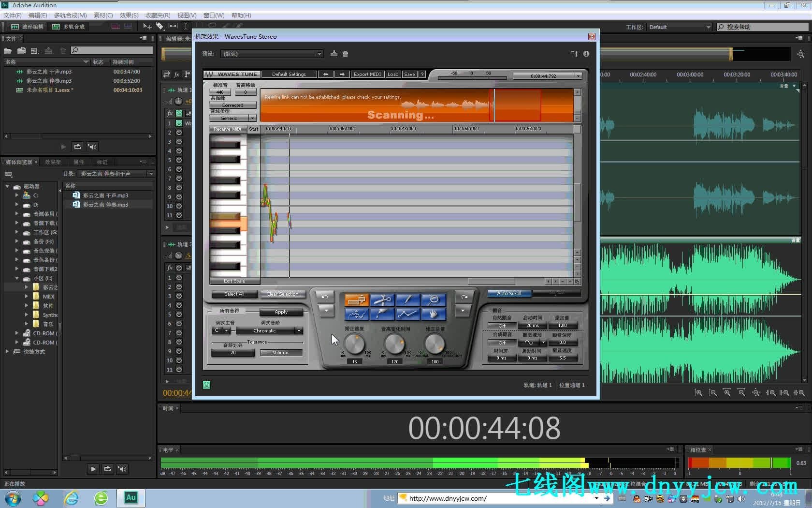The height and width of the screenshot is (508, 812).
Task: Open the effect info icon
Action: [x=586, y=54]
